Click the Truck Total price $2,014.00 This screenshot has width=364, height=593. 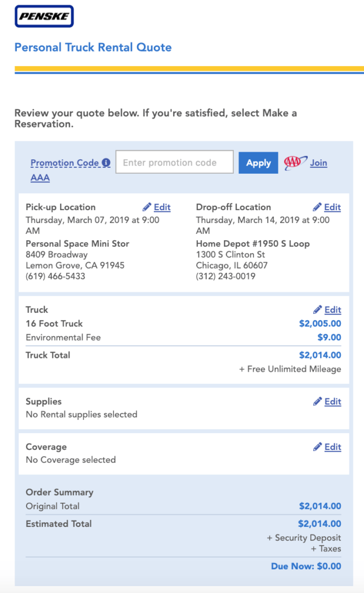(x=320, y=355)
